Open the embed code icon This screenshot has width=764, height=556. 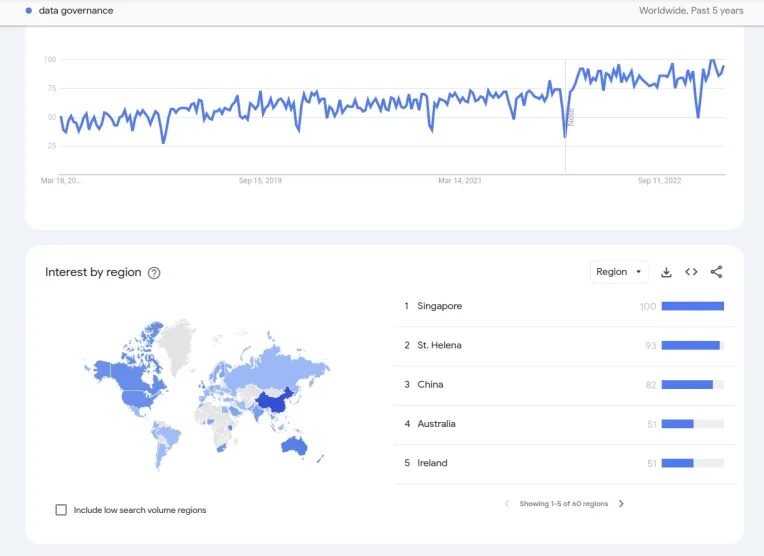(x=691, y=272)
